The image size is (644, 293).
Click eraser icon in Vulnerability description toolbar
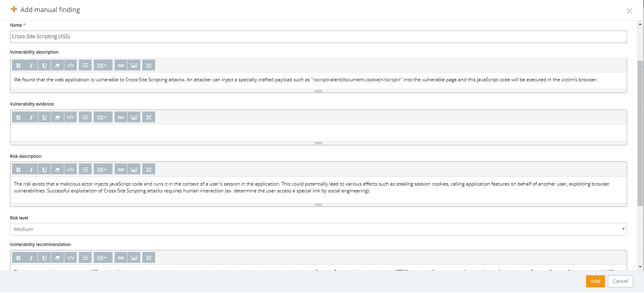click(x=57, y=65)
